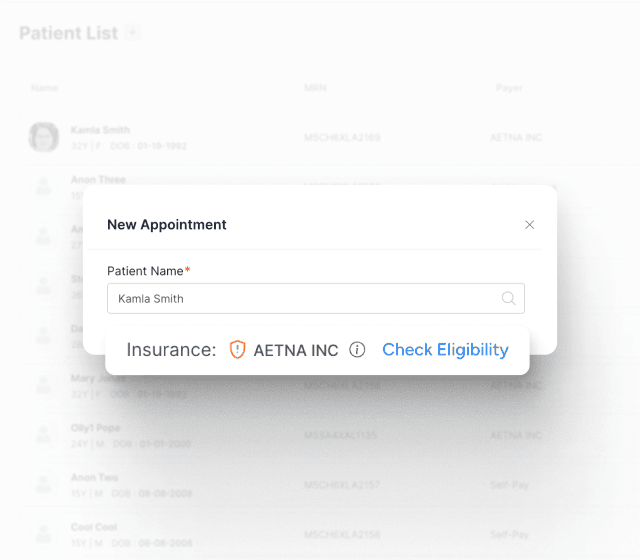Screen dimensions: 640x560
Task: Select the Cool Cool patient name
Action: [x=94, y=528]
